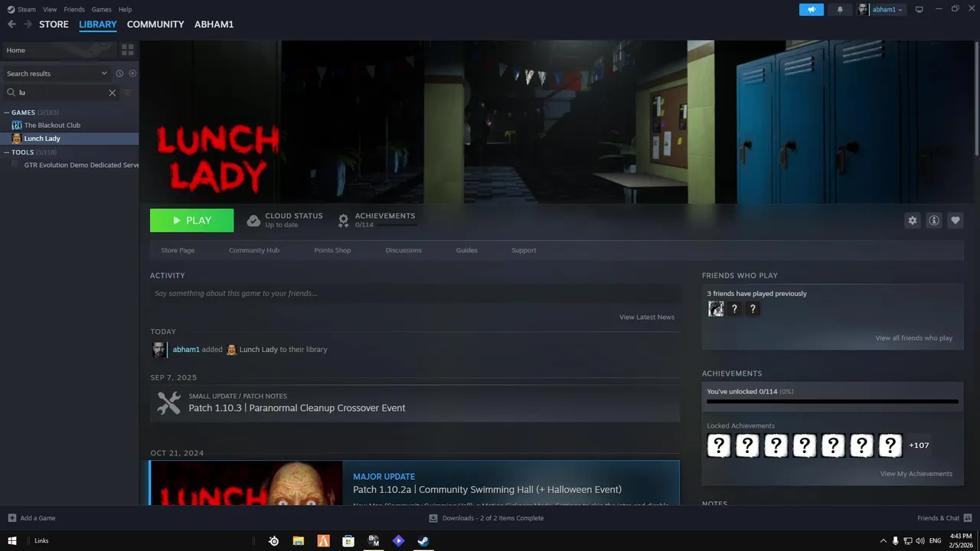This screenshot has height=551, width=980.
Task: Open the abham1 account dropdown
Action: pyautogui.click(x=881, y=9)
